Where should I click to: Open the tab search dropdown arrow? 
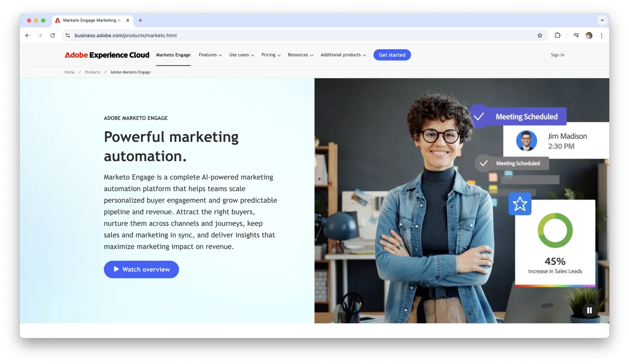602,20
